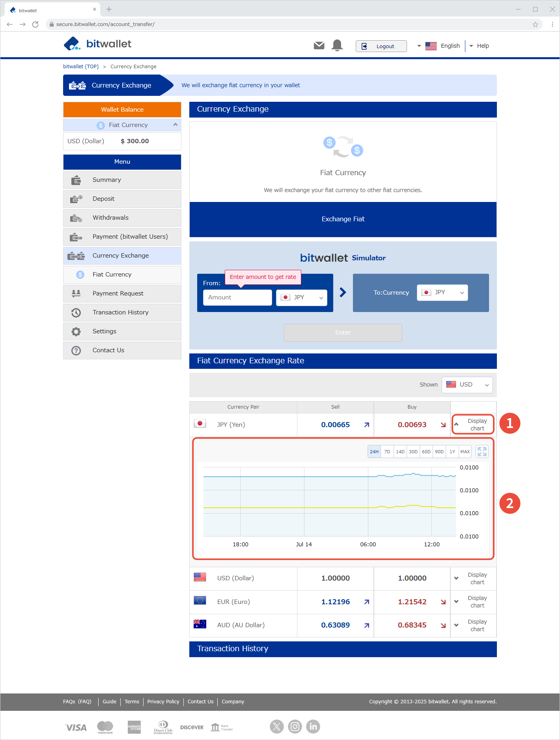Screen dimensions: 560x740
Task: Open the From currency JPY dropdown
Action: click(x=302, y=297)
